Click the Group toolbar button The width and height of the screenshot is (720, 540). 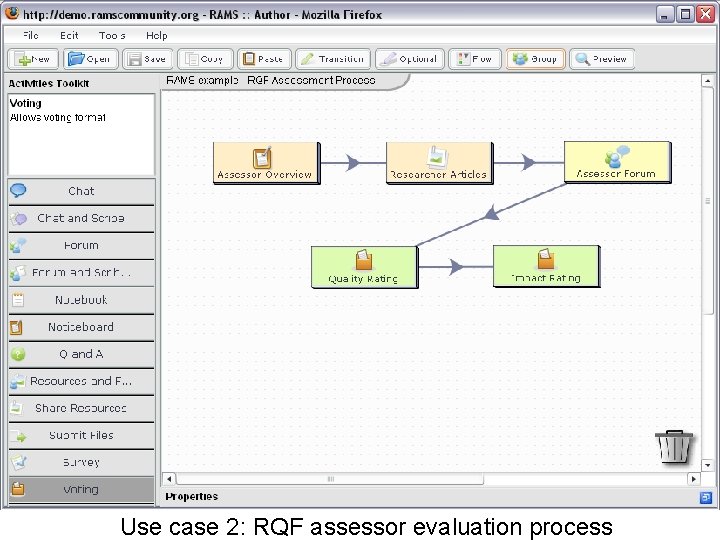coord(535,59)
